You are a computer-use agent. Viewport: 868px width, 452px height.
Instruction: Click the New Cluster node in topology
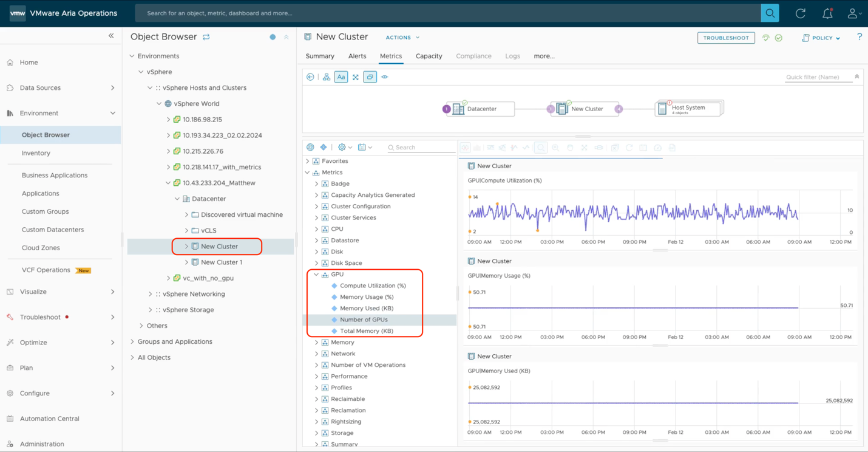coord(586,109)
